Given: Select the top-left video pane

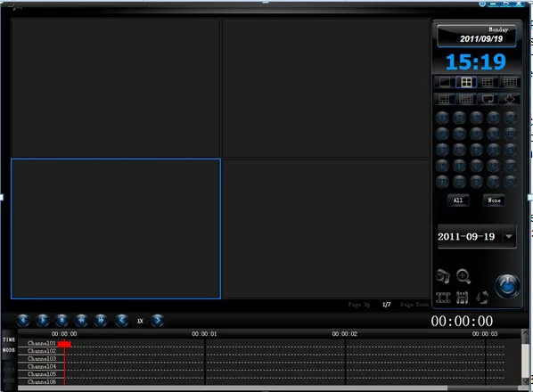Looking at the screenshot, I should (x=116, y=87).
